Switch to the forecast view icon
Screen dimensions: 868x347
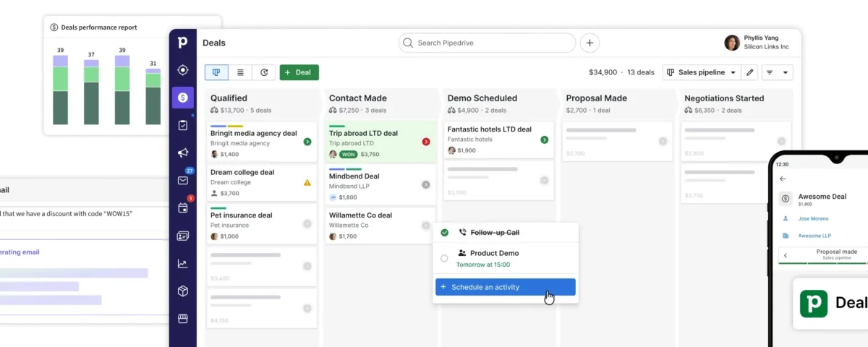tap(264, 72)
